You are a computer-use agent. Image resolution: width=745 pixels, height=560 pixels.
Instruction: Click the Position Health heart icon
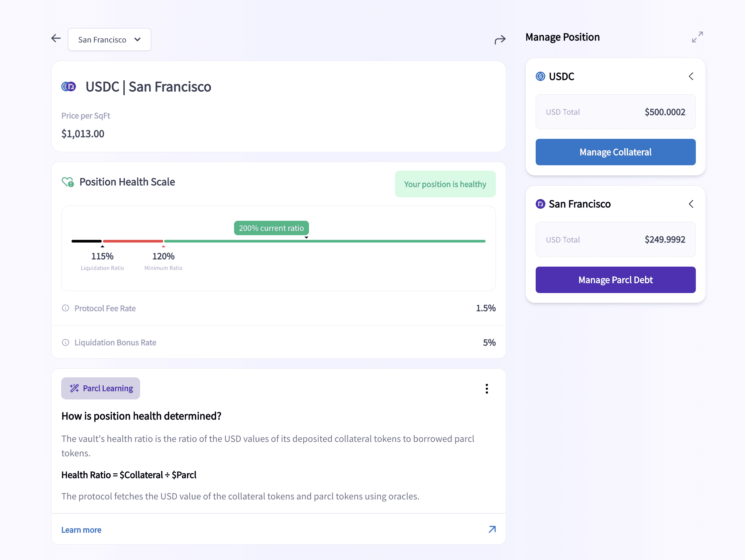point(68,182)
